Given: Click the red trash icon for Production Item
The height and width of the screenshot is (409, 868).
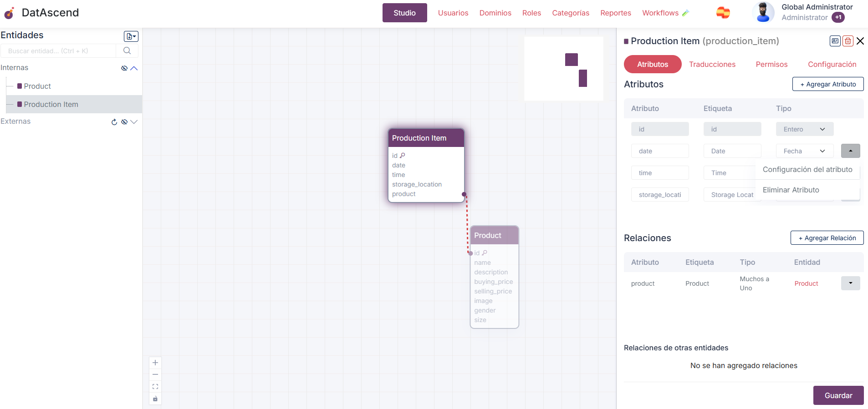Looking at the screenshot, I should pos(848,41).
